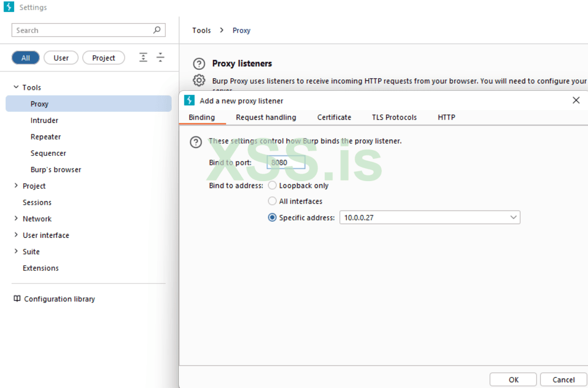Click Cancel in the listener dialog
Image resolution: width=588 pixels, height=388 pixels.
point(563,380)
